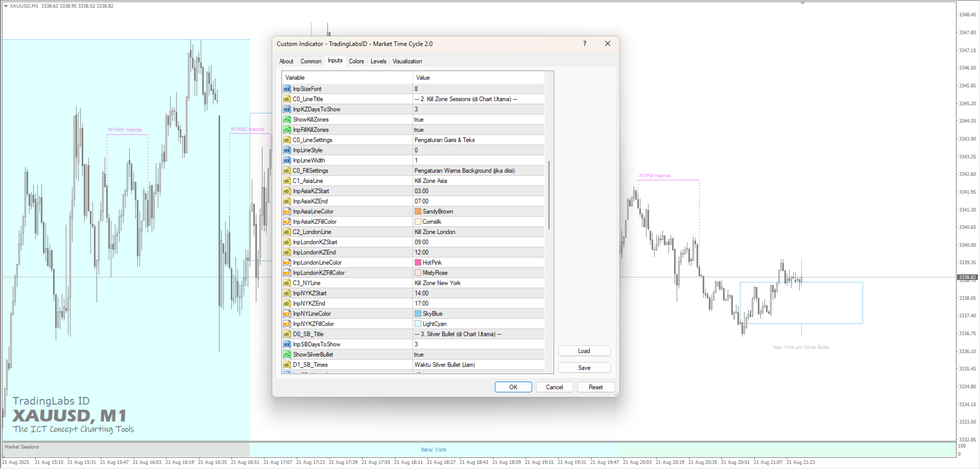Click the Load button
980x469 pixels.
[x=584, y=351]
